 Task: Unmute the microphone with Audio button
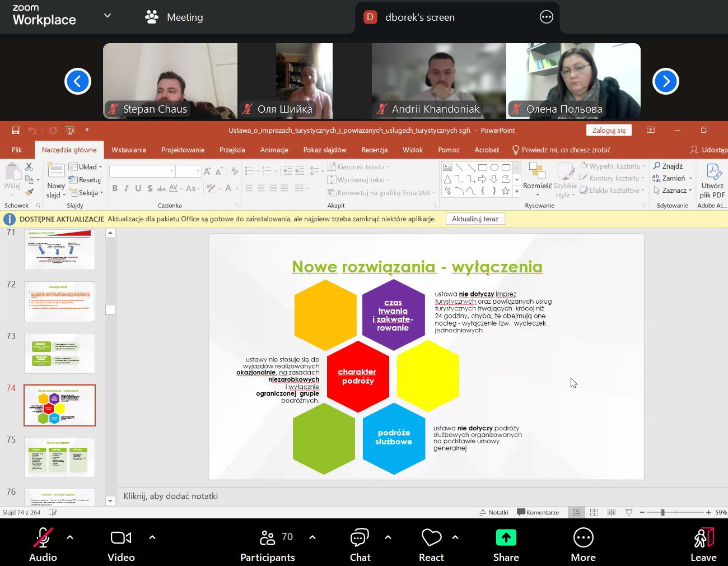click(x=43, y=538)
